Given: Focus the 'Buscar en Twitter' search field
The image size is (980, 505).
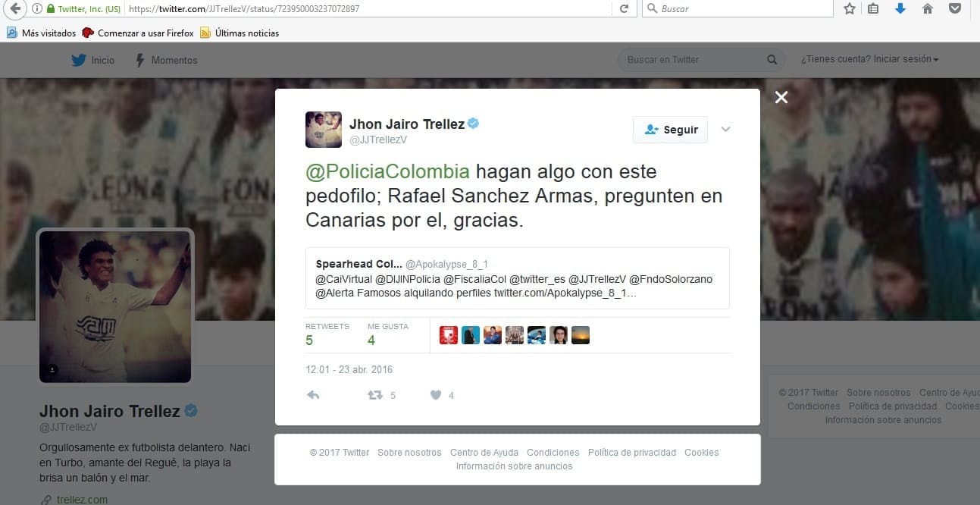Looking at the screenshot, I should coord(702,60).
